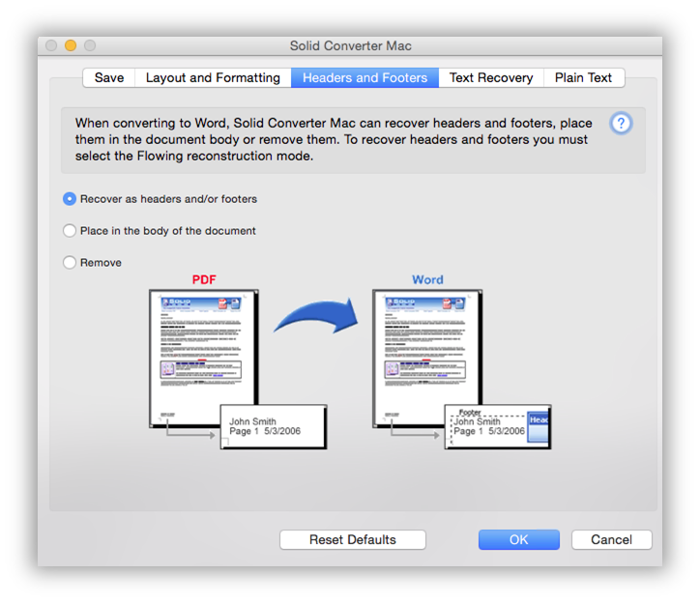Click the yellow minimize window button
The height and width of the screenshot is (603, 700).
[x=71, y=45]
